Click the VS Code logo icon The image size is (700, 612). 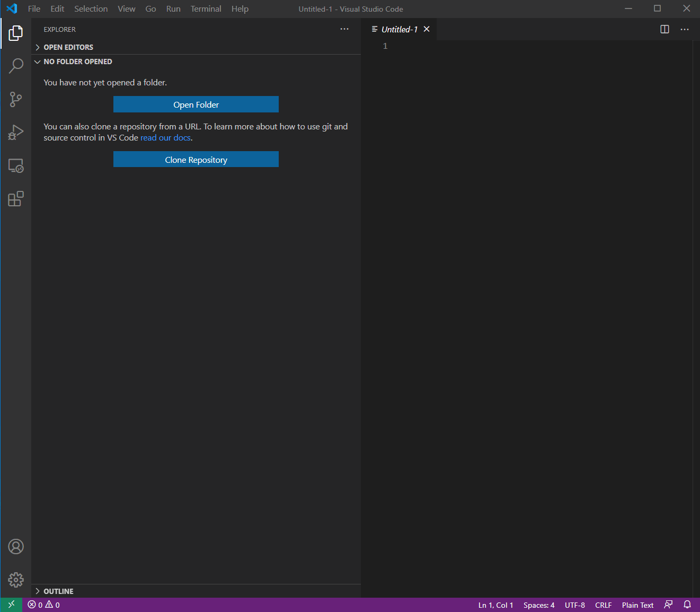click(x=12, y=8)
